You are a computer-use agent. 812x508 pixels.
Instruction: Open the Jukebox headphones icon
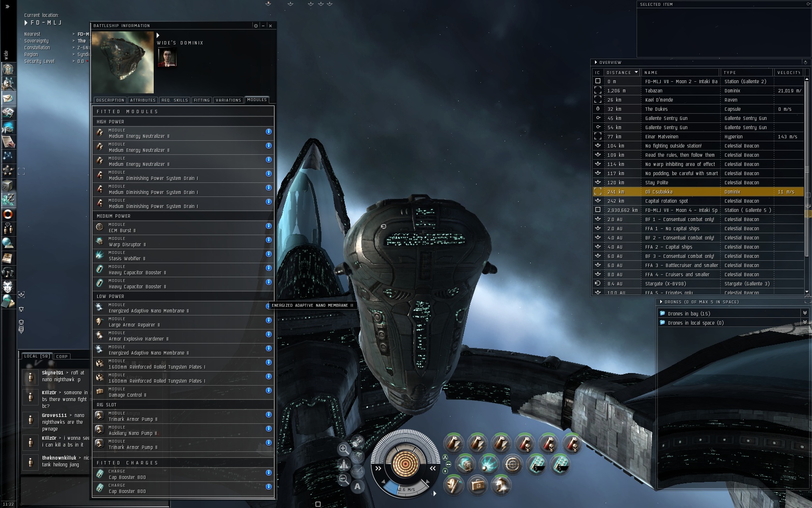tap(8, 271)
